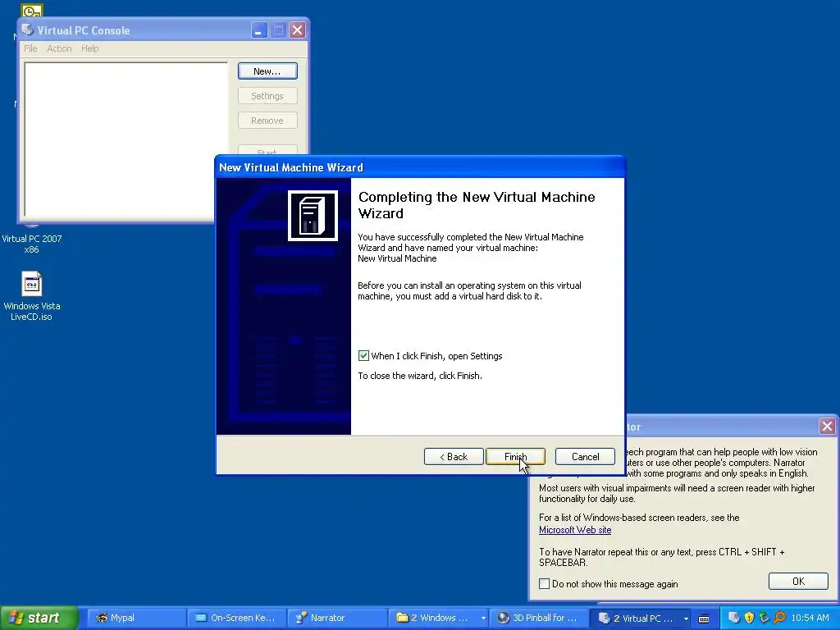This screenshot has width=840, height=630.
Task: Click the wizard computer tower image
Action: coord(313,216)
